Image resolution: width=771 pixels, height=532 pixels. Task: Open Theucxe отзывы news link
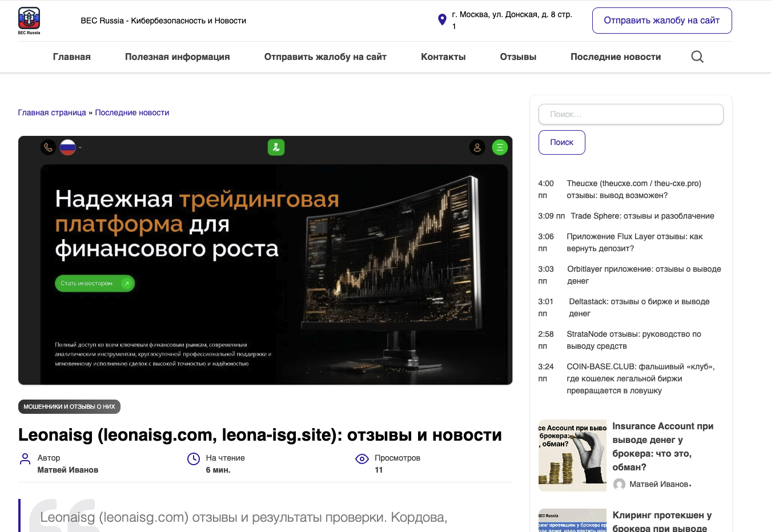click(634, 190)
